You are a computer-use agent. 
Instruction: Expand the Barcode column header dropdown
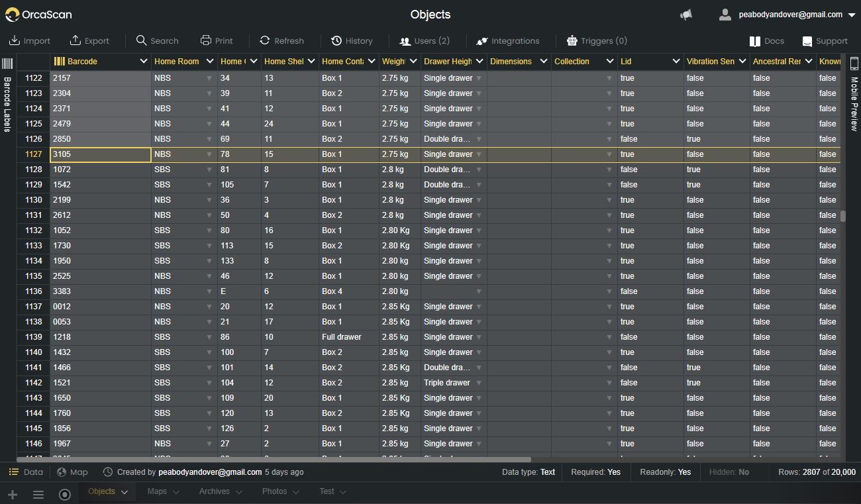(144, 62)
